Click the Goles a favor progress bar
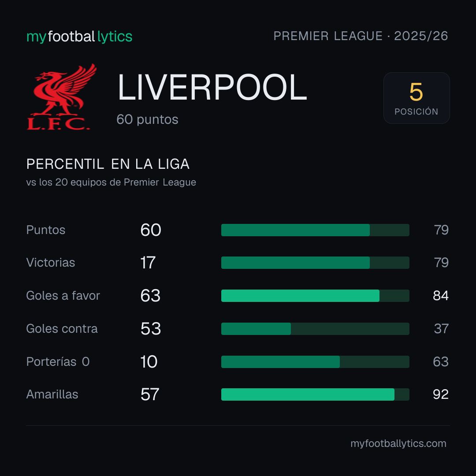The width and height of the screenshot is (476, 476). [x=315, y=296]
